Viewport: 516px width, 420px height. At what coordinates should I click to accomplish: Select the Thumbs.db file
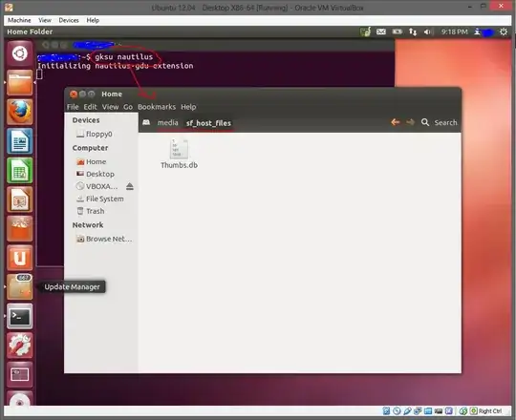[179, 154]
